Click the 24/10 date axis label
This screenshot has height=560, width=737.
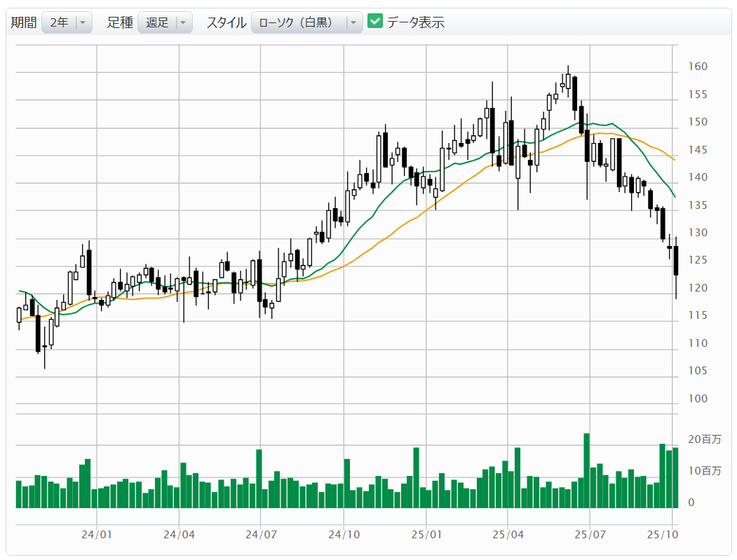point(344,535)
